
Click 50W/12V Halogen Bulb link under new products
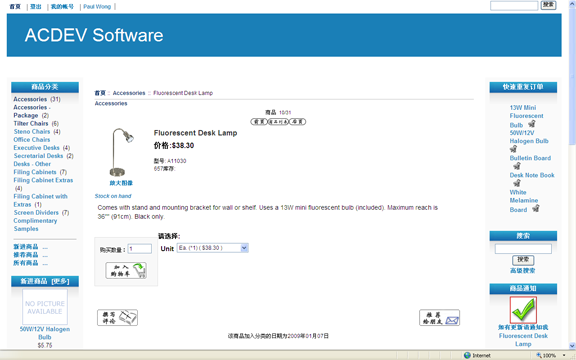pyautogui.click(x=45, y=333)
